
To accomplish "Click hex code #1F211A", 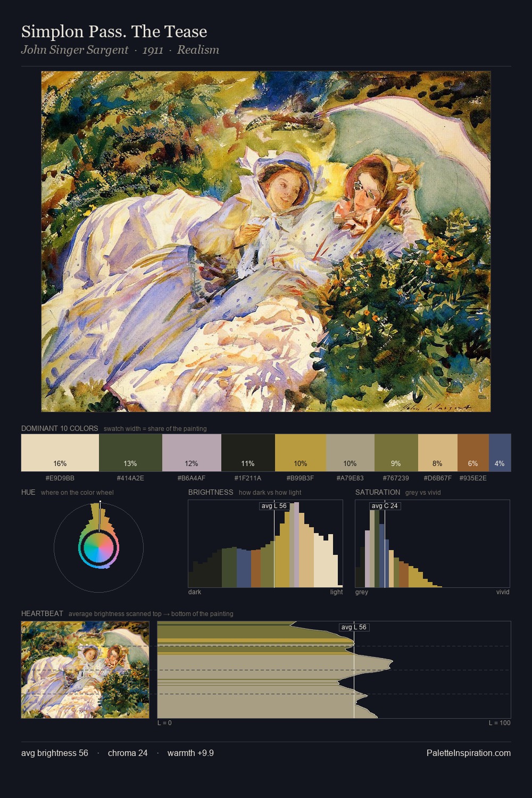I will [248, 478].
